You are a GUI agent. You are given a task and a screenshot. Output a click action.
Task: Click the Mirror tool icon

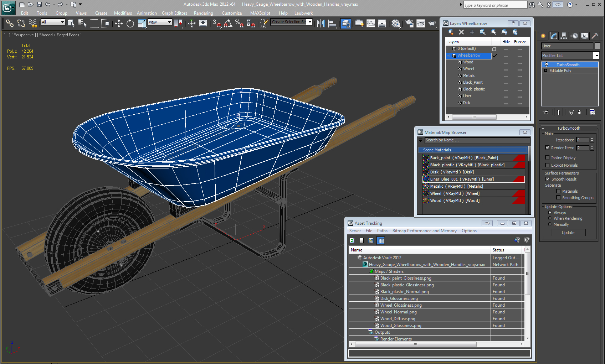pos(321,24)
